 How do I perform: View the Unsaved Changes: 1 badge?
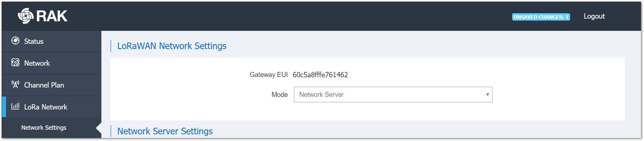point(541,17)
